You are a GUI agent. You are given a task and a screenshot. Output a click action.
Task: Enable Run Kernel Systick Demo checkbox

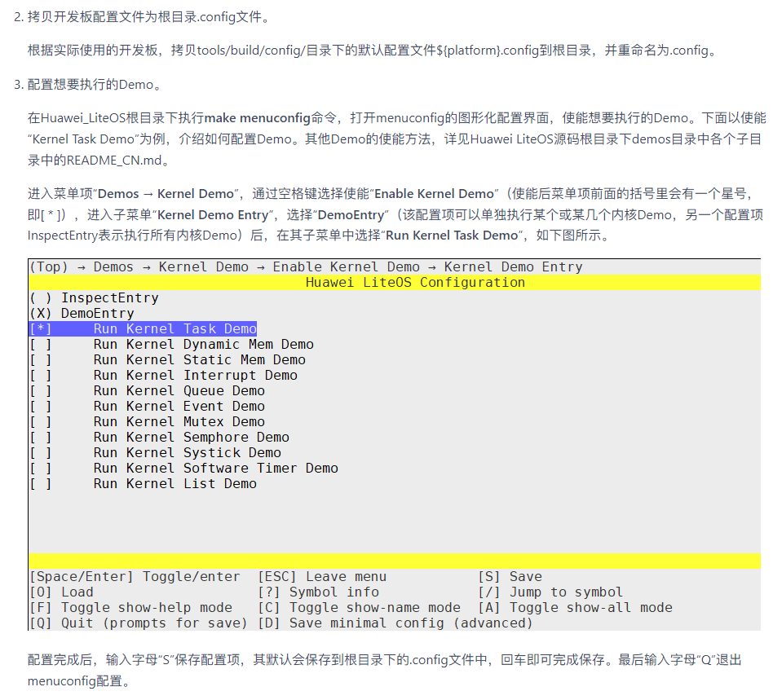(41, 453)
